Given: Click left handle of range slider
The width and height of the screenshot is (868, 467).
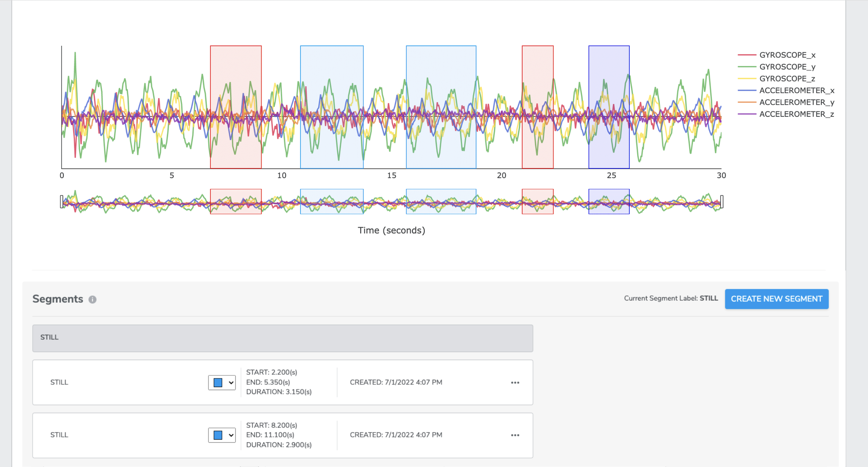Looking at the screenshot, I should (x=62, y=201).
